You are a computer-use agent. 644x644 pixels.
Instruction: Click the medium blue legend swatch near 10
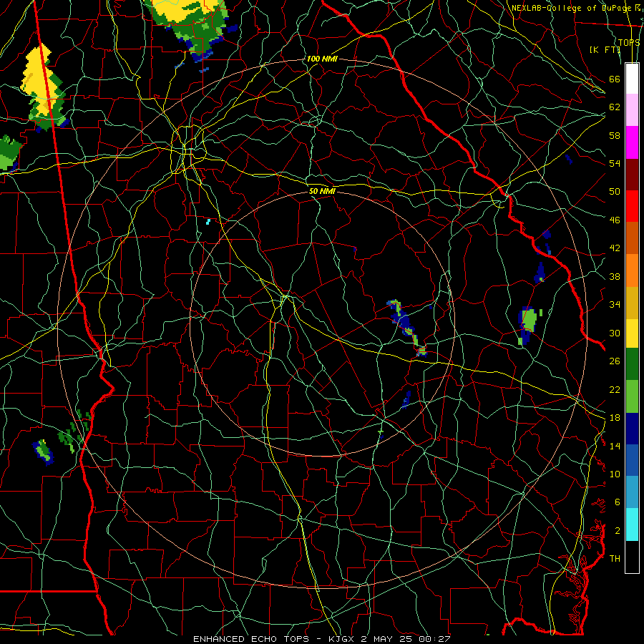(632, 460)
